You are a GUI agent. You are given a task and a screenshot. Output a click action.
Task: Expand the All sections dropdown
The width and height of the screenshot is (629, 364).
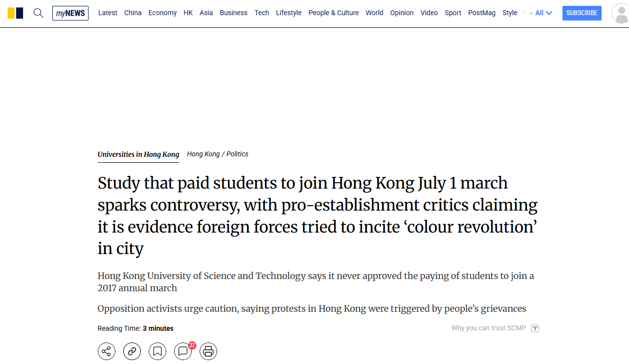pyautogui.click(x=543, y=13)
